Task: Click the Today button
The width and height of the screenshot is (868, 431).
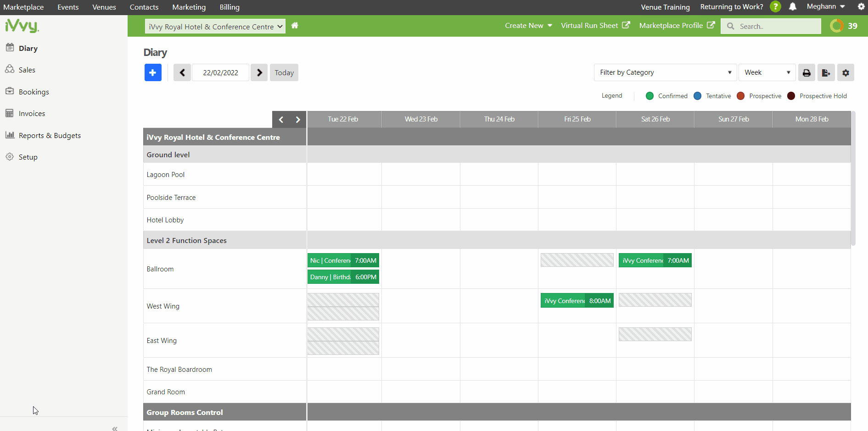Action: click(x=284, y=72)
